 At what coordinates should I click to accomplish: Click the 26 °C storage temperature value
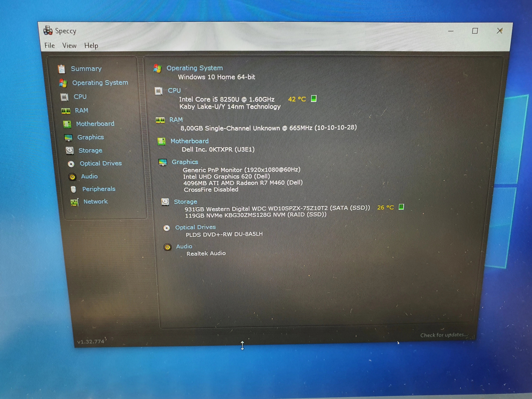pyautogui.click(x=385, y=207)
